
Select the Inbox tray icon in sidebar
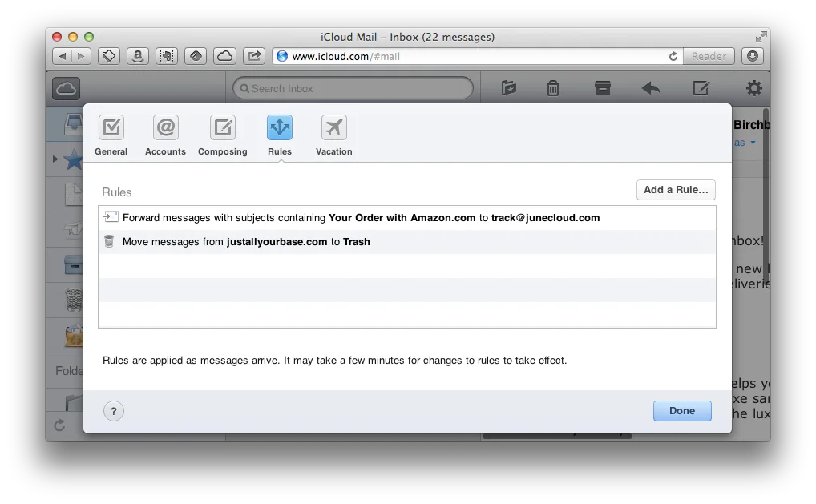coord(74,123)
